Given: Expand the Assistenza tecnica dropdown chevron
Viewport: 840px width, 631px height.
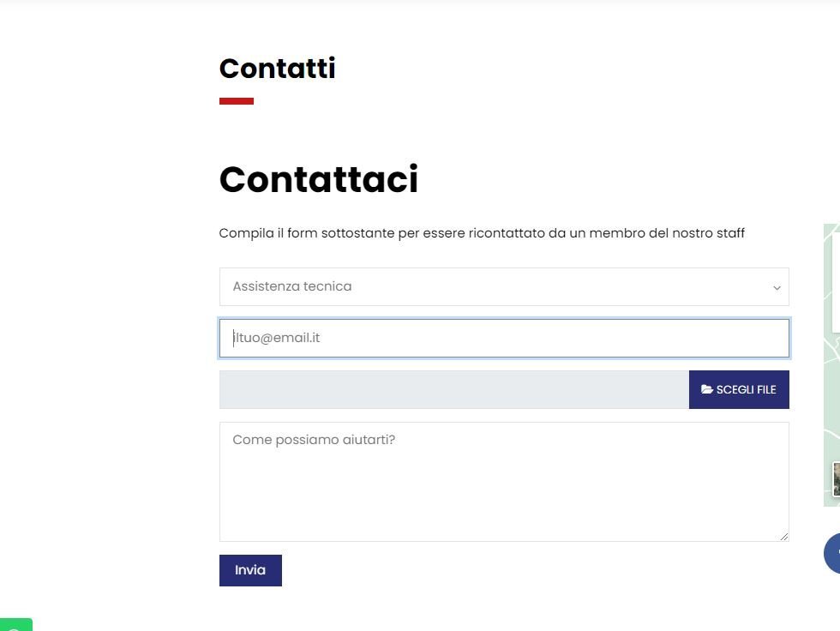Looking at the screenshot, I should pos(777,288).
